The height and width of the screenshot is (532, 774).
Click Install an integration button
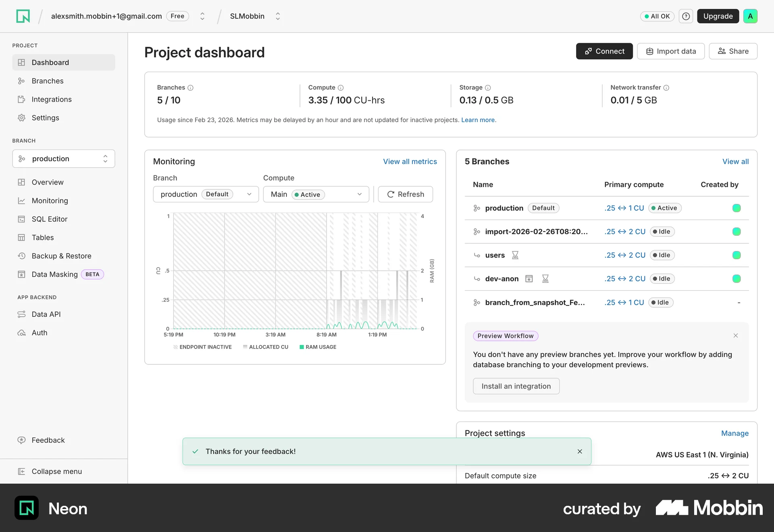click(x=516, y=386)
